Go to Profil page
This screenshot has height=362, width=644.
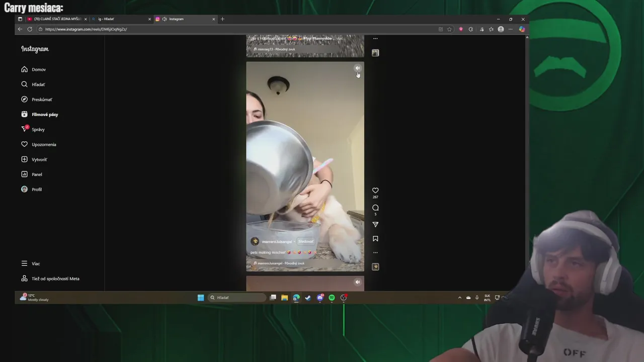[31, 190]
